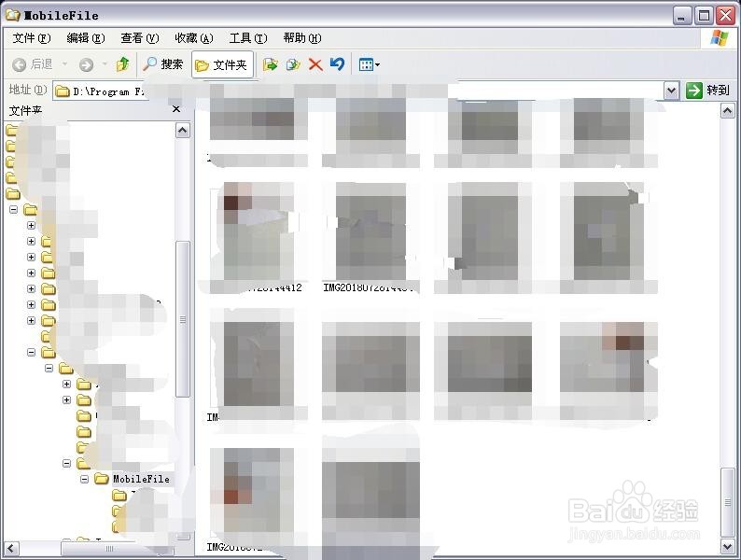This screenshot has height=560, width=741.
Task: Click the Forward navigation arrow icon
Action: [x=86, y=64]
